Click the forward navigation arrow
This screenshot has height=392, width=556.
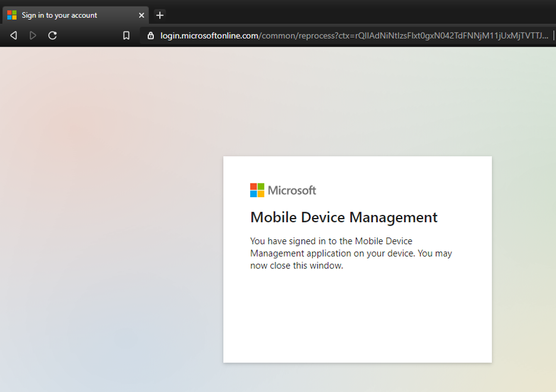(x=33, y=36)
